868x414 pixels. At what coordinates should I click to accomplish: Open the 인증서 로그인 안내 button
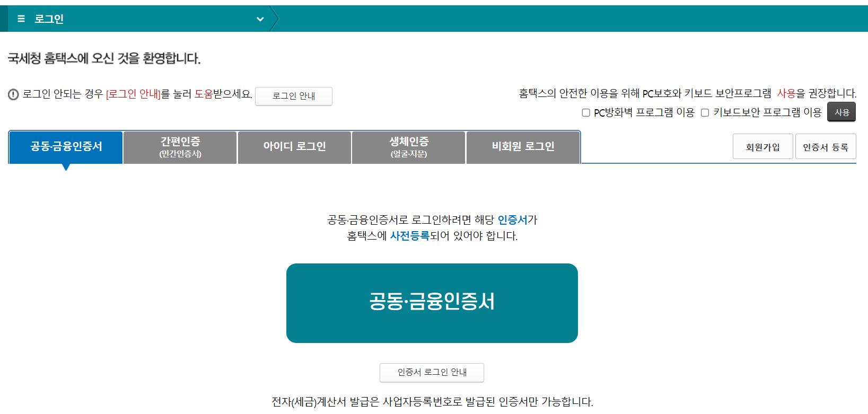tap(432, 372)
